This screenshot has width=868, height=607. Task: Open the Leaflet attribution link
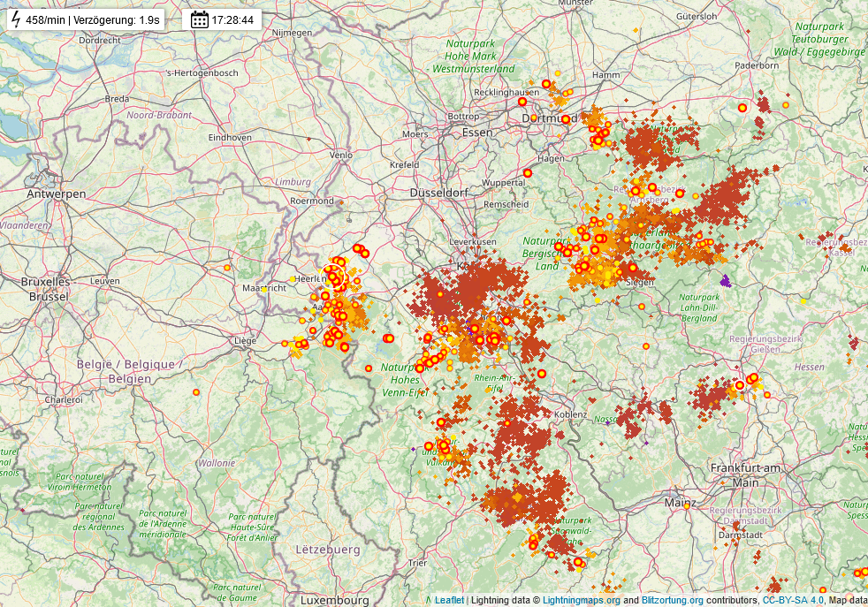click(449, 600)
